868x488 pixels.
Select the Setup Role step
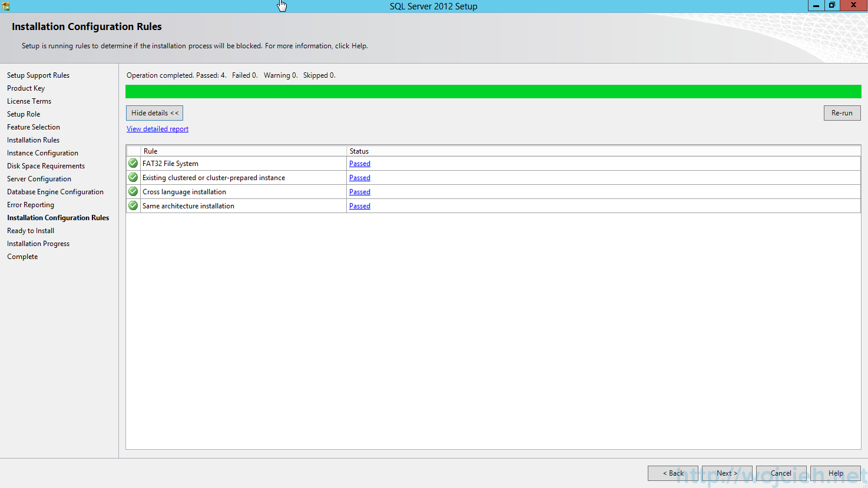pos(24,114)
